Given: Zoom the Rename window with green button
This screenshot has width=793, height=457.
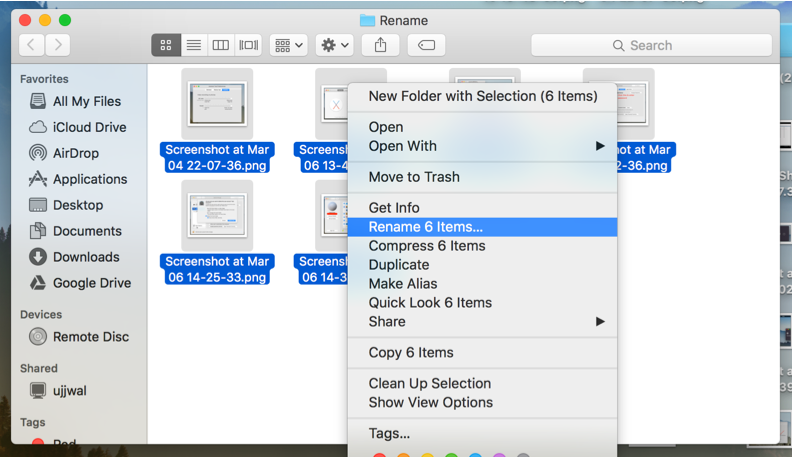Looking at the screenshot, I should 65,20.
